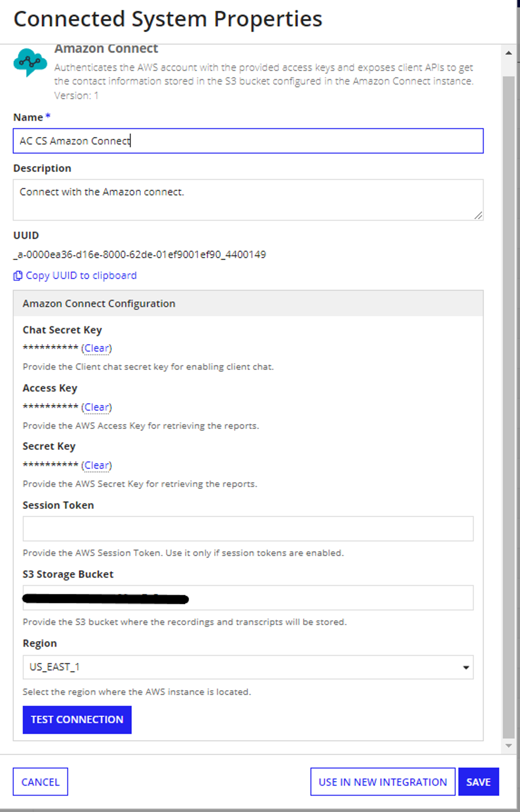Cancel the connected system dialog

coord(40,782)
